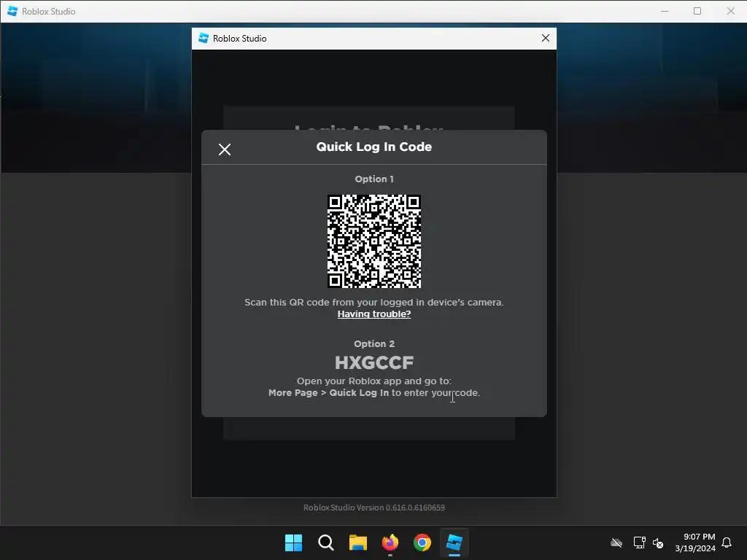Open File Explorer from the taskbar
Screen dimensions: 747x560
(x=357, y=542)
